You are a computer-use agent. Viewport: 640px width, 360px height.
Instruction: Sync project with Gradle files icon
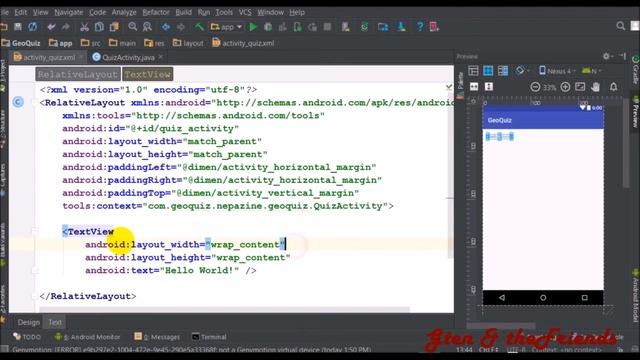(364, 27)
